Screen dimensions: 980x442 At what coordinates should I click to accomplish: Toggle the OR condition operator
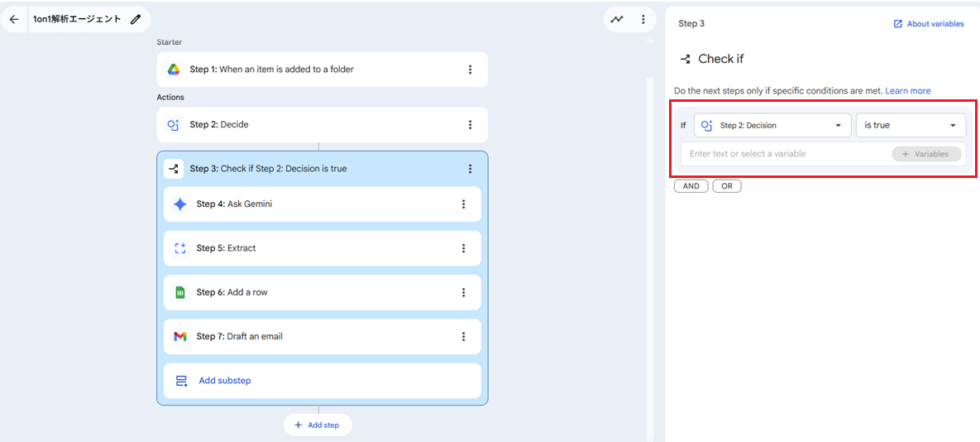[x=726, y=186]
